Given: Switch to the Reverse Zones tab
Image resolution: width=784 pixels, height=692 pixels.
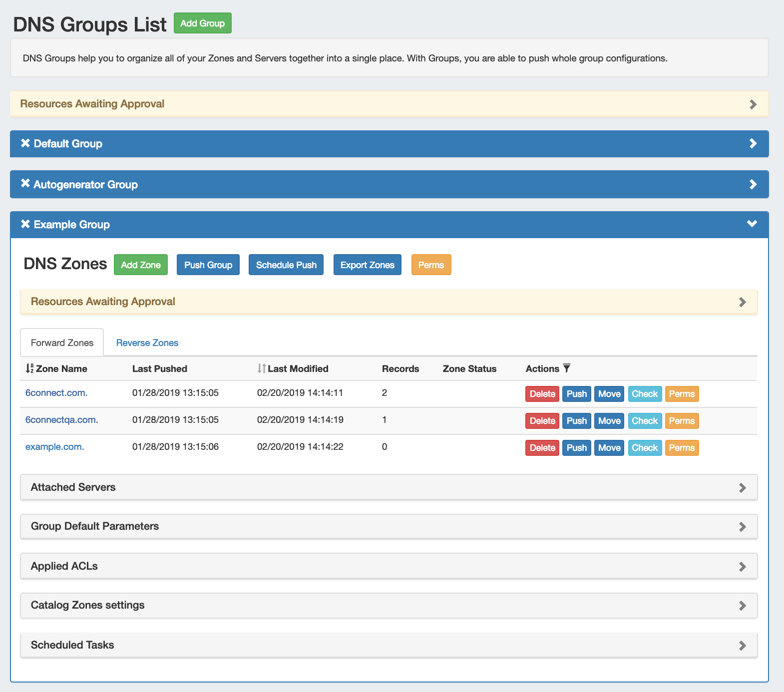Looking at the screenshot, I should click(147, 343).
